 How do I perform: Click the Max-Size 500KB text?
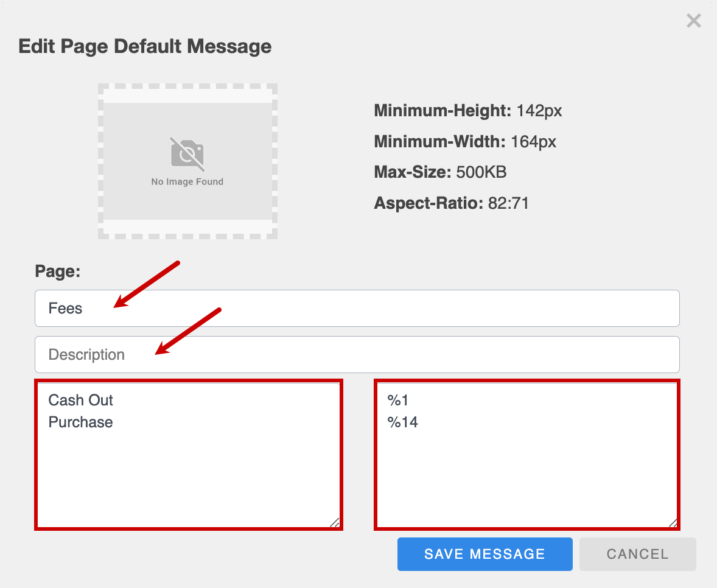click(440, 172)
